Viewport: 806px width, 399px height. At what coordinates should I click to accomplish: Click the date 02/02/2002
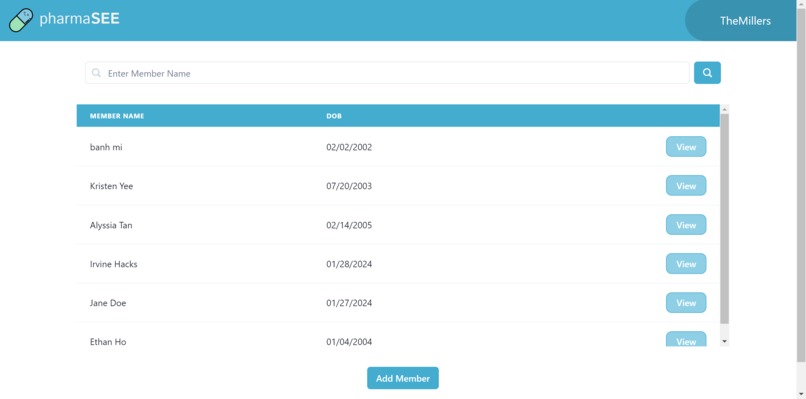pyautogui.click(x=349, y=148)
